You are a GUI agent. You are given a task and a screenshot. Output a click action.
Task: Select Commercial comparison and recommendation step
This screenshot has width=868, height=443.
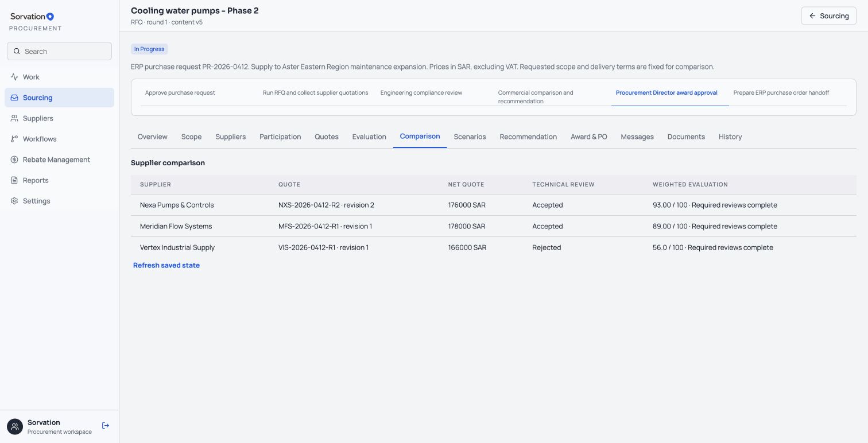coord(552,96)
